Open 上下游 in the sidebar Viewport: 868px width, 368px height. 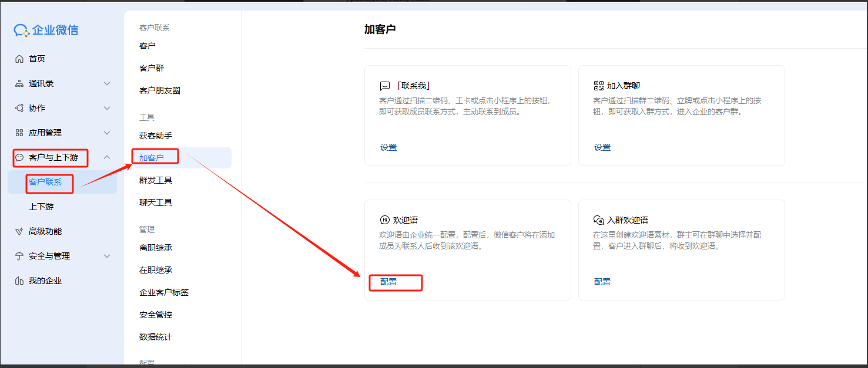click(41, 207)
